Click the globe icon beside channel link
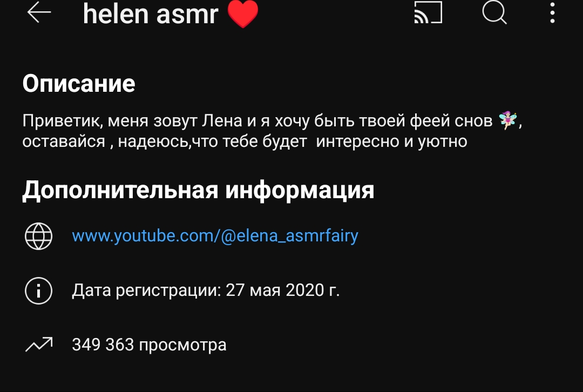Screen dimensions: 583x392 click(39, 236)
